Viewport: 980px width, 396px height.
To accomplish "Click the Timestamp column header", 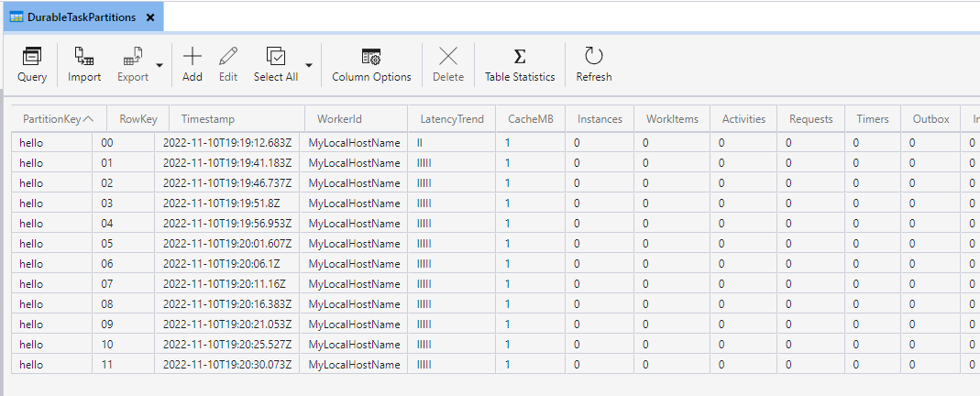I will click(208, 119).
